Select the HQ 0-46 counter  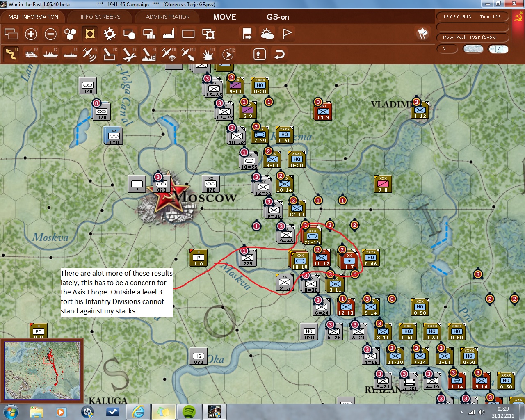(x=370, y=258)
